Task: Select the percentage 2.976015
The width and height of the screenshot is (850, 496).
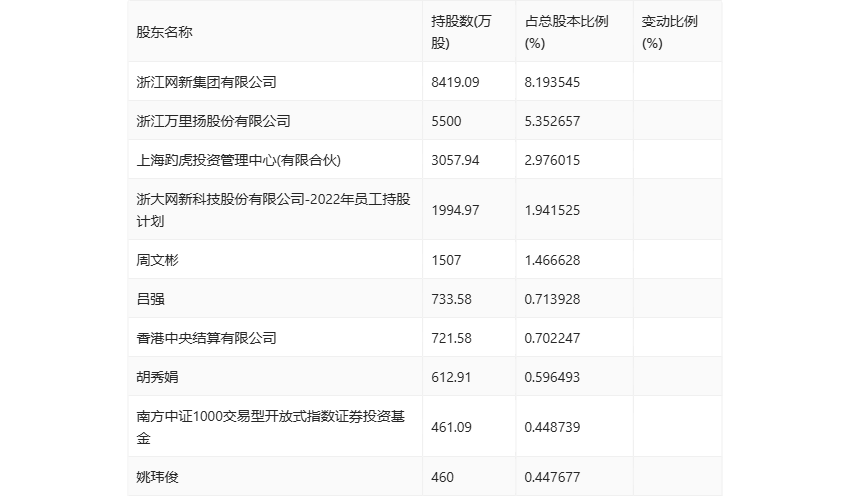Action: [552, 160]
